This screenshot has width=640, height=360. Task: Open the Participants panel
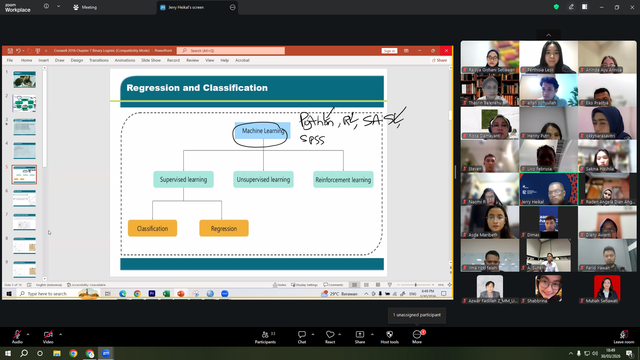(x=265, y=337)
